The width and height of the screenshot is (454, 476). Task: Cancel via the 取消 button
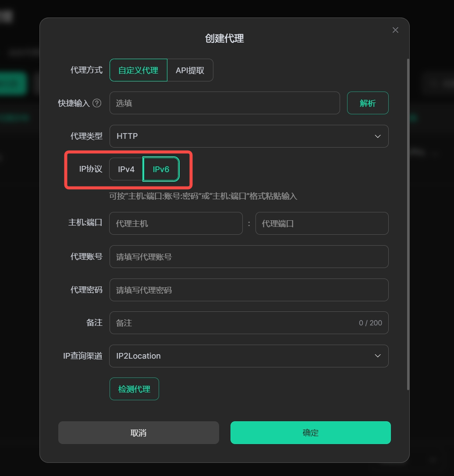click(138, 433)
